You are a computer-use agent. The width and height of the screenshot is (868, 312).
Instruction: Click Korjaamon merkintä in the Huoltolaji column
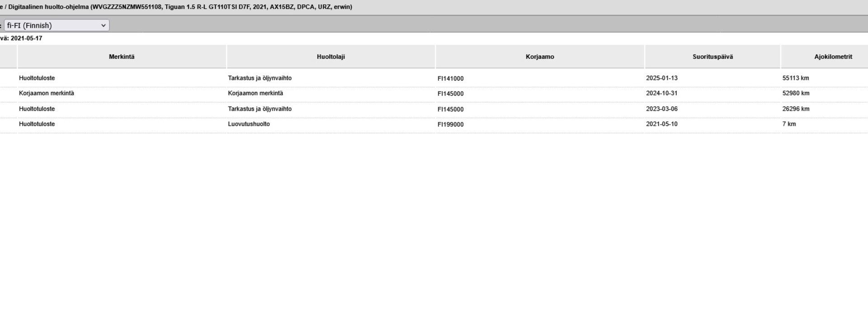point(255,93)
